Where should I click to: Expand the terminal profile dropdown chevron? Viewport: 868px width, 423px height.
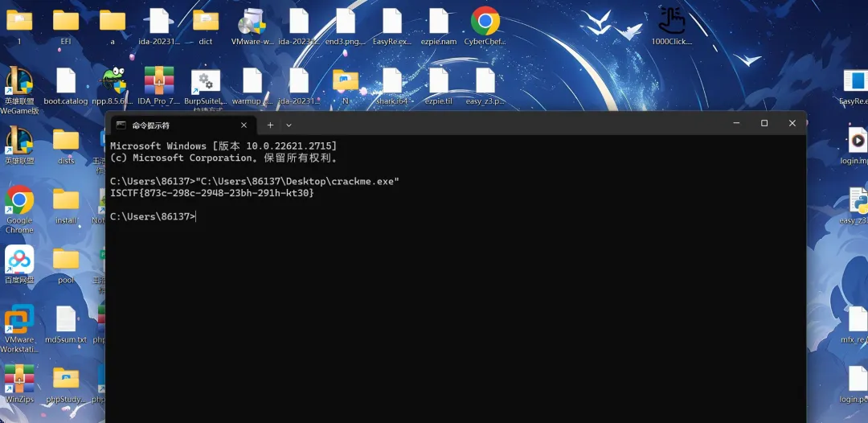tap(289, 125)
